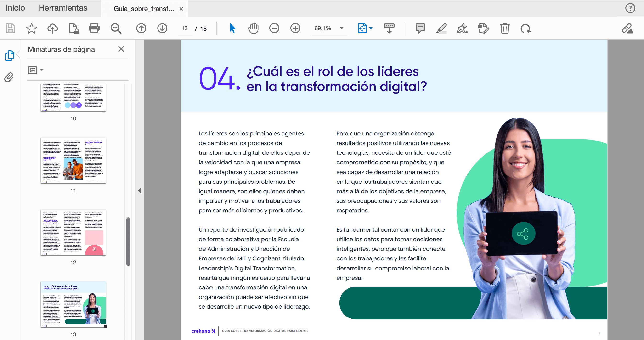Select the hand pan tool

click(x=253, y=28)
